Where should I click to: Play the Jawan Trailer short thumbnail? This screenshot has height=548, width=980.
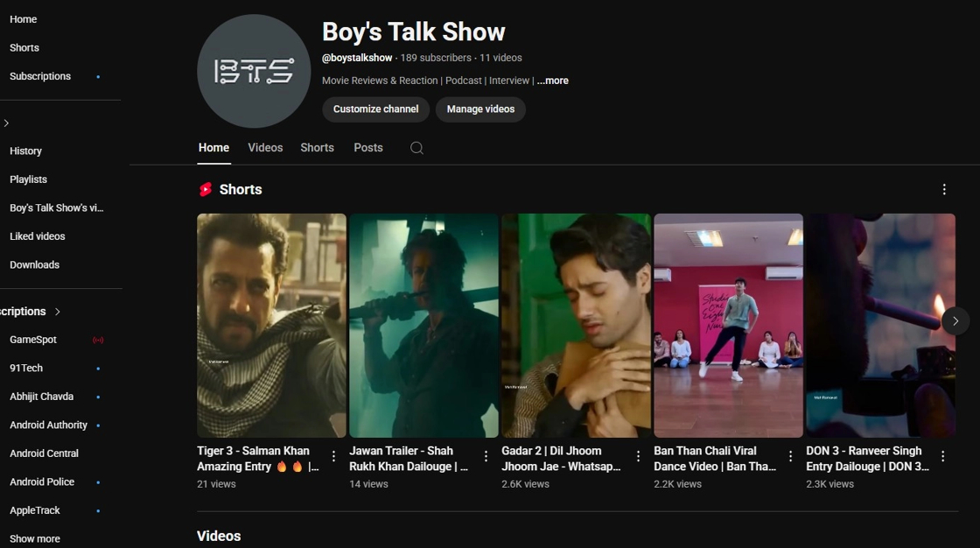point(423,326)
